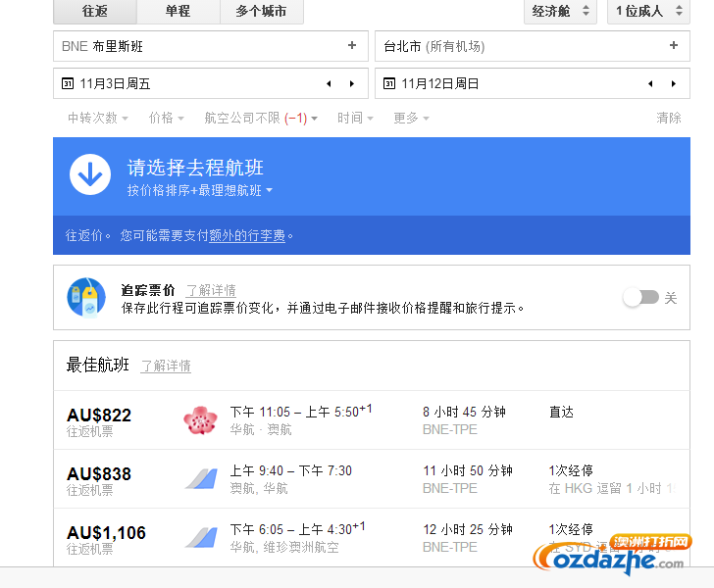Click the 8 小时 45 分钟 duration
The width and height of the screenshot is (714, 588).
[464, 412]
